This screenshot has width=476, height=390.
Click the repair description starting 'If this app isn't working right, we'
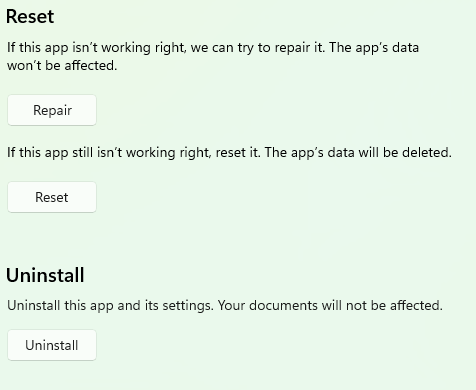click(x=213, y=56)
